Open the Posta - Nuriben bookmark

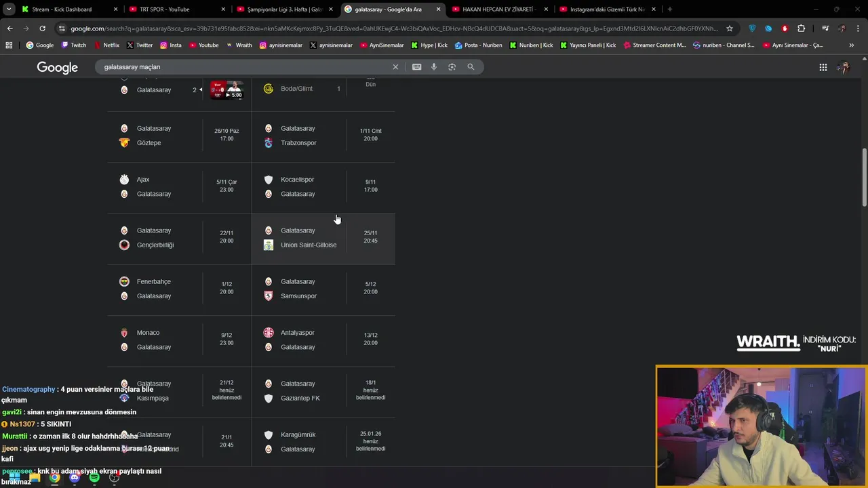point(478,45)
